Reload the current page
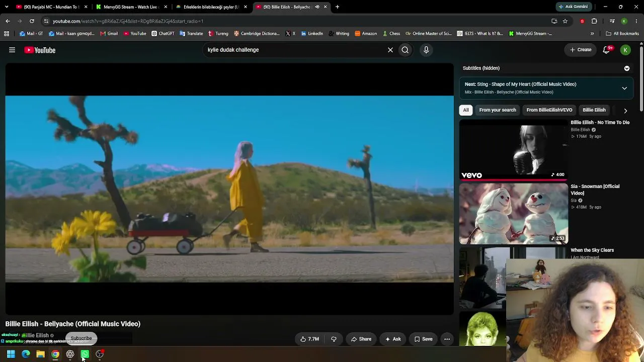The height and width of the screenshot is (362, 644). tap(32, 21)
